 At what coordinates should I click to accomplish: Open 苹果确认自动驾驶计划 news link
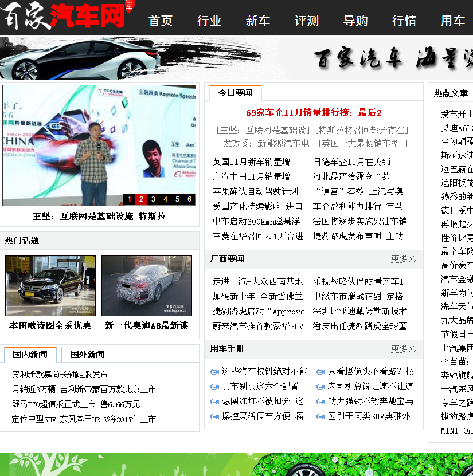[255, 191]
